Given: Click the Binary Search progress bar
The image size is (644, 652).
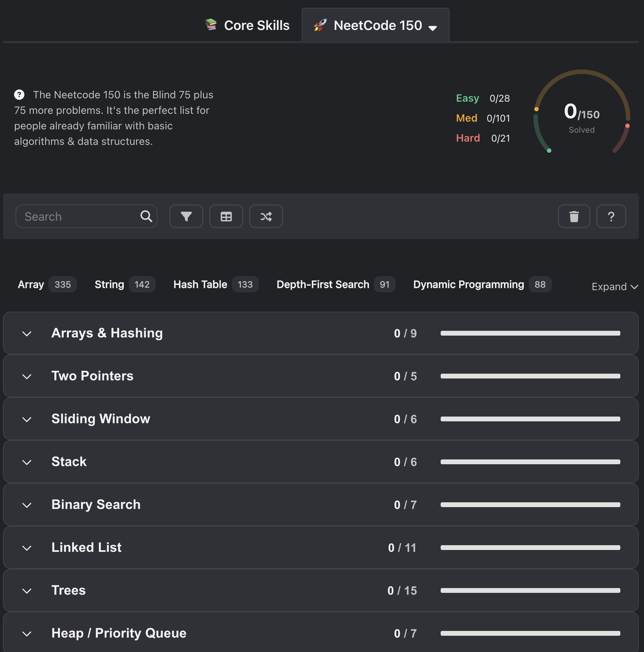Looking at the screenshot, I should 531,505.
